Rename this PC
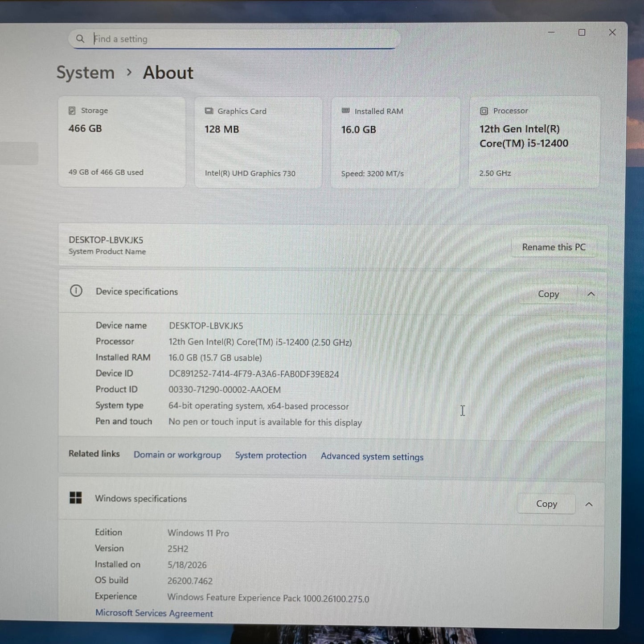644x644 pixels. coord(554,247)
